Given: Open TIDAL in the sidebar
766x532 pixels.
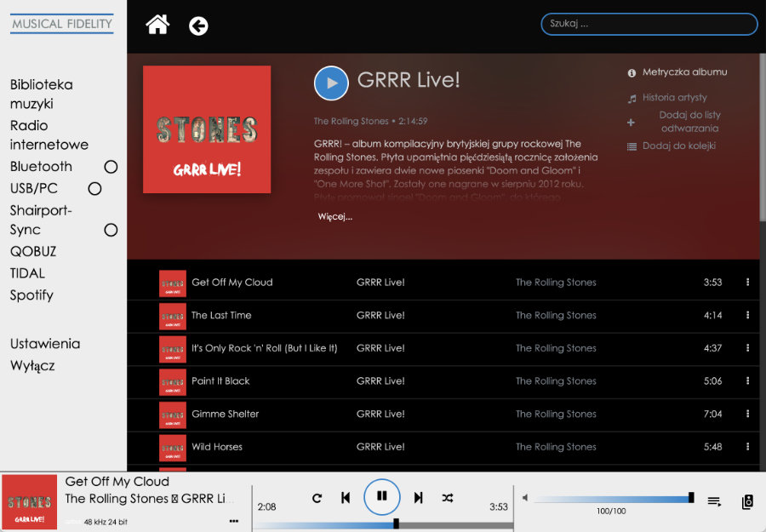Looking at the screenshot, I should pyautogui.click(x=27, y=273).
